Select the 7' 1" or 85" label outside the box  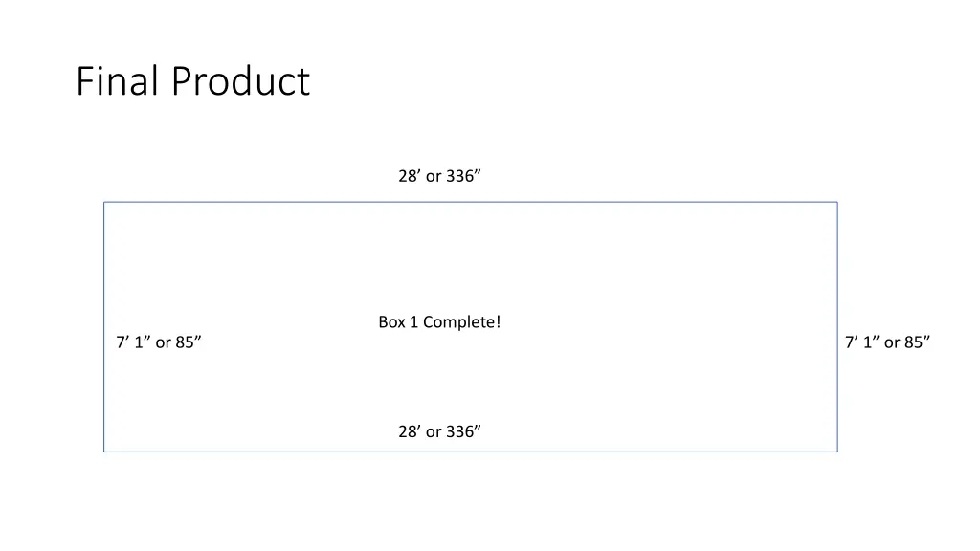click(x=887, y=342)
